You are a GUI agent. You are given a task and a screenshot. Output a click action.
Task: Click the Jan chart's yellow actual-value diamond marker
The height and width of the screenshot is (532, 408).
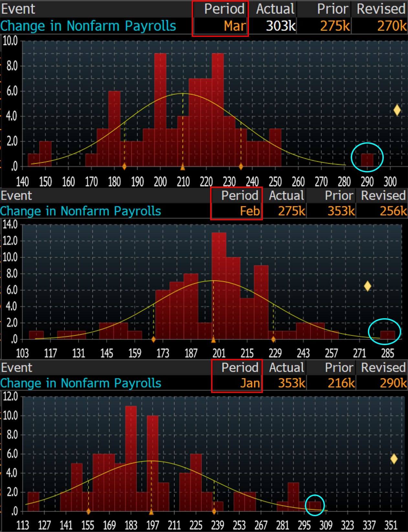[394, 459]
